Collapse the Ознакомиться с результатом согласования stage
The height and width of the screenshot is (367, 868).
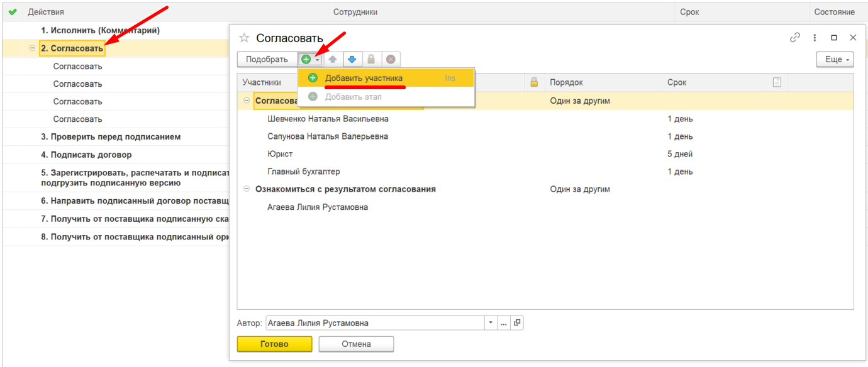coord(246,189)
